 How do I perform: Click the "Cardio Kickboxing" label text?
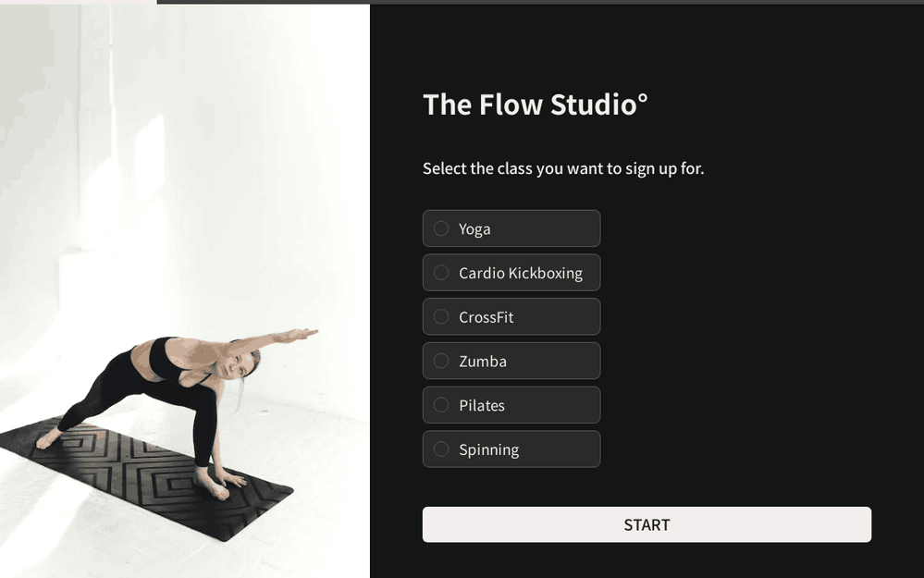point(521,274)
